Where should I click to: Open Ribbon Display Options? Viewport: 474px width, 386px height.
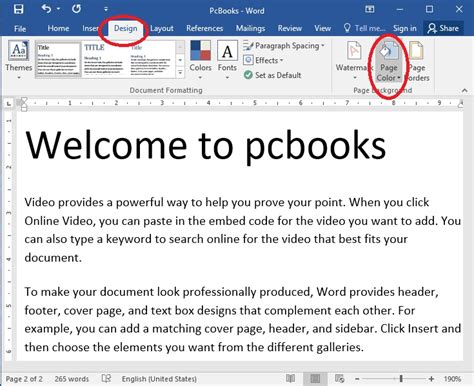click(x=370, y=9)
